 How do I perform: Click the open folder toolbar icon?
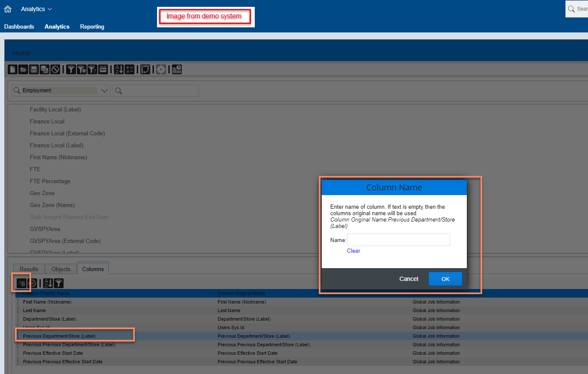click(x=23, y=69)
